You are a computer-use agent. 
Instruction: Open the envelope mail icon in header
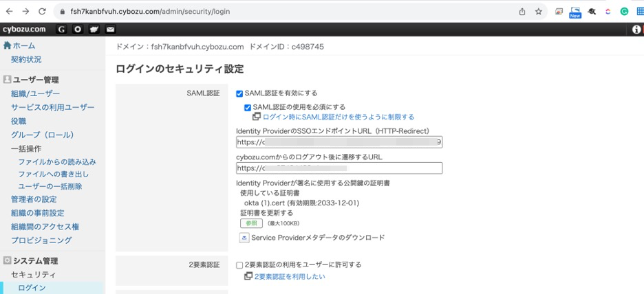tap(110, 30)
